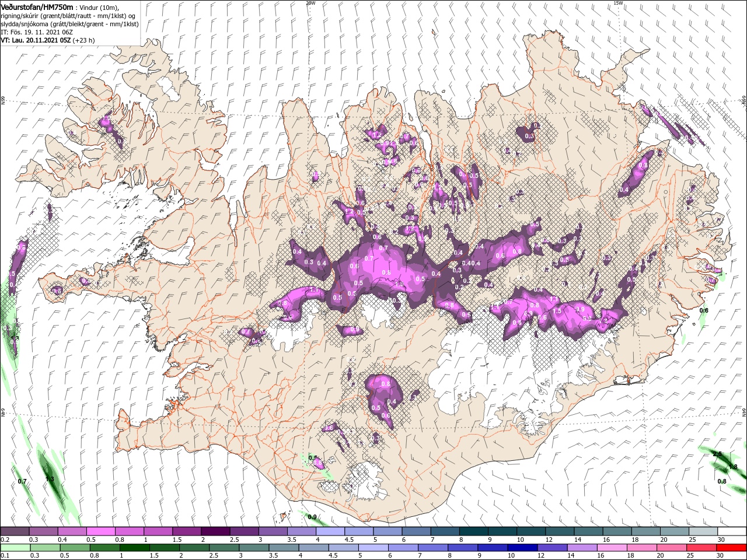
Task: Click the top-row legend label '0.2'
Action: pyautogui.click(x=5, y=540)
